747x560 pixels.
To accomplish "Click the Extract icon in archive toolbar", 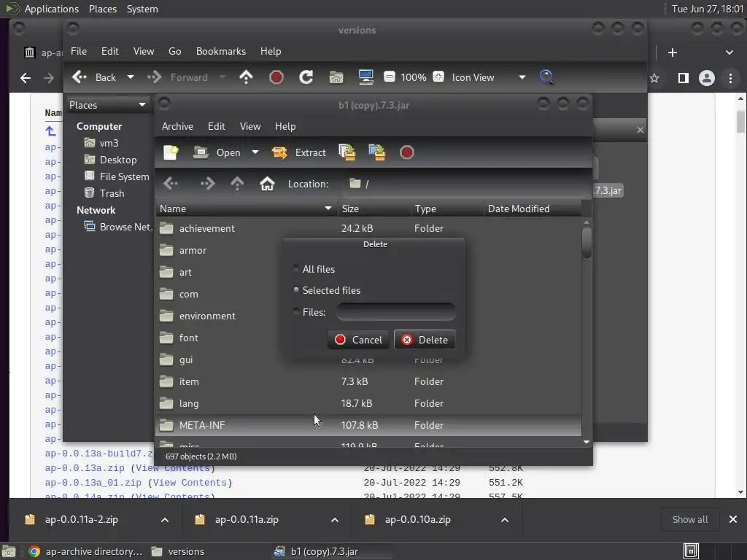I will (x=279, y=152).
